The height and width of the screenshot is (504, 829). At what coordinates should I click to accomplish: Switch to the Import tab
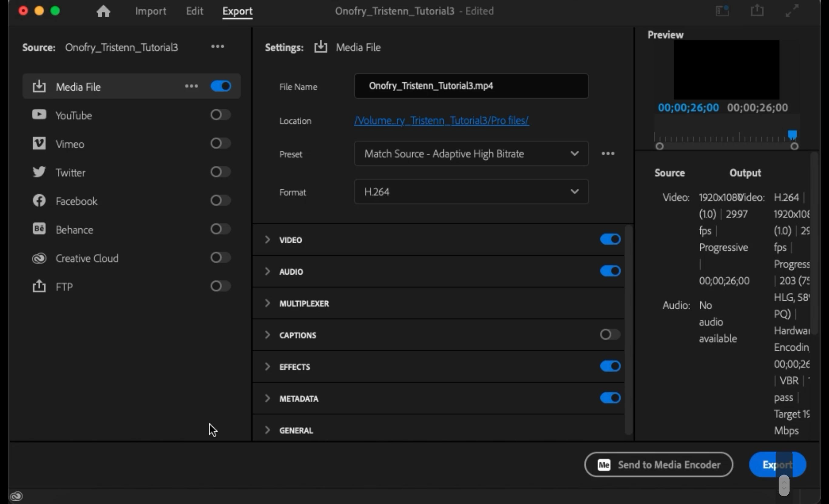(x=151, y=11)
